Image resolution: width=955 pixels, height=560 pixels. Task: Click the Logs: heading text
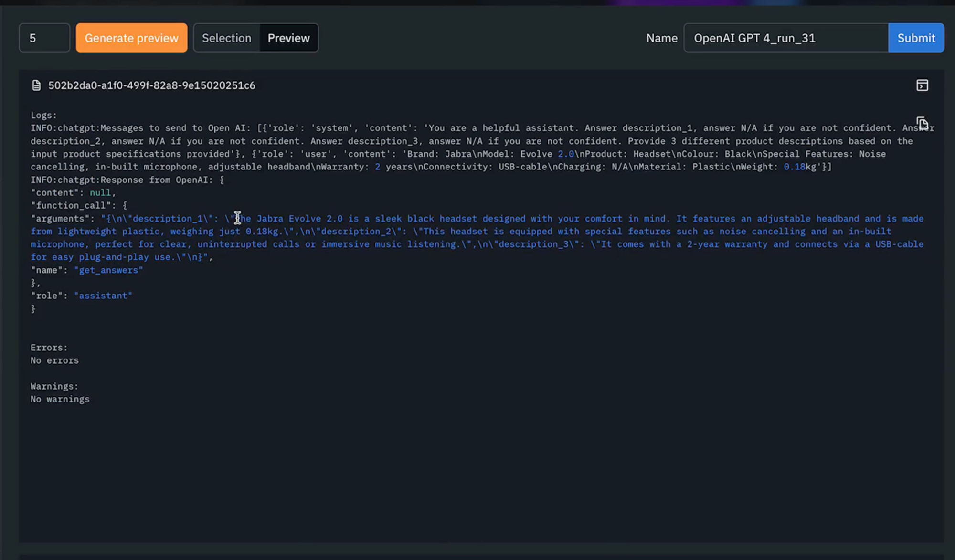pyautogui.click(x=43, y=116)
